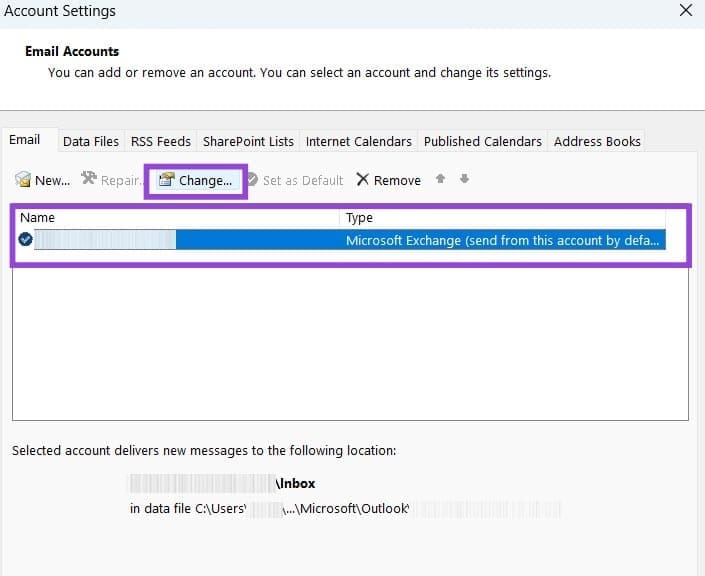Move the account down with the down arrow
This screenshot has height=576, width=705.
click(464, 180)
